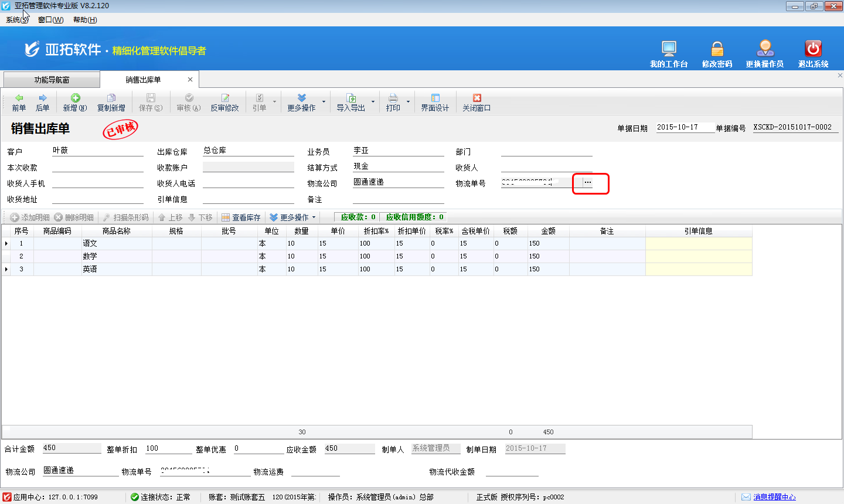Screen dimensions: 844x504
Task: Expand the 导入导出 dropdown arrow
Action: pyautogui.click(x=373, y=102)
